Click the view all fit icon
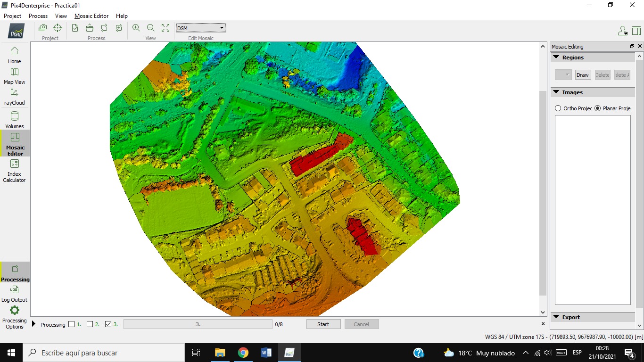The image size is (644, 362). click(165, 28)
